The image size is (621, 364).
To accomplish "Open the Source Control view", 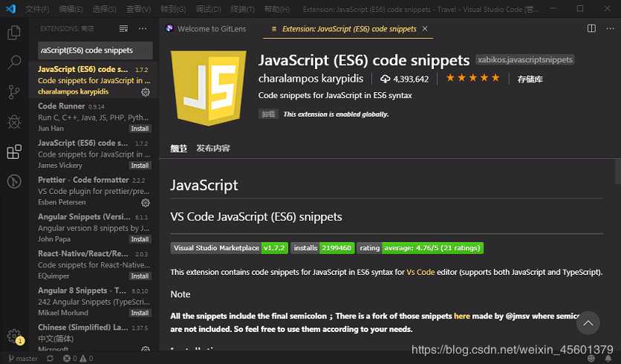I will (13, 92).
